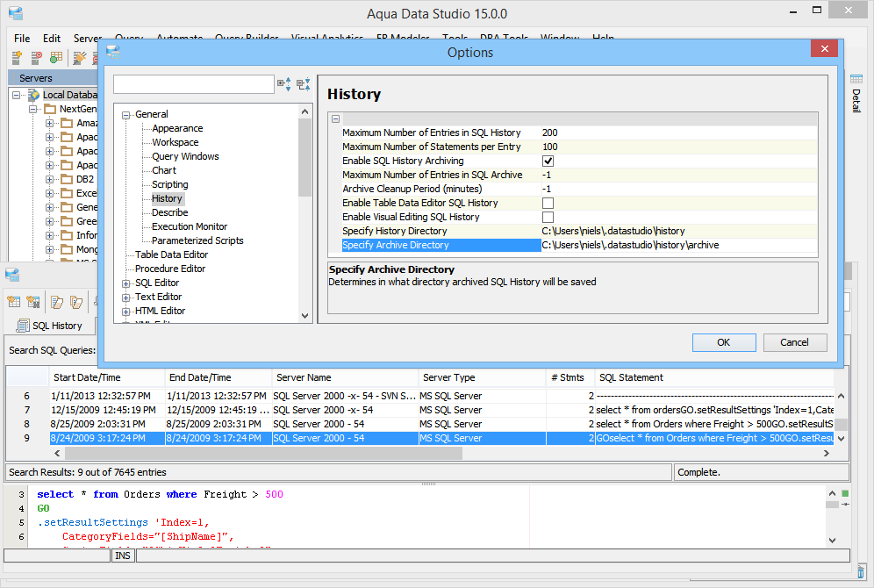The width and height of the screenshot is (874, 588).
Task: Click the table icon with green circle in main toolbar
Action: 56,57
